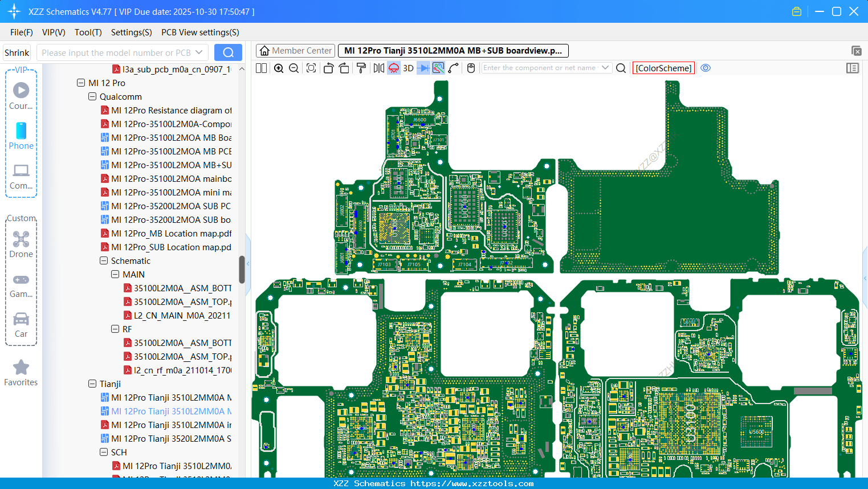Click the Member Center button

pyautogui.click(x=295, y=50)
